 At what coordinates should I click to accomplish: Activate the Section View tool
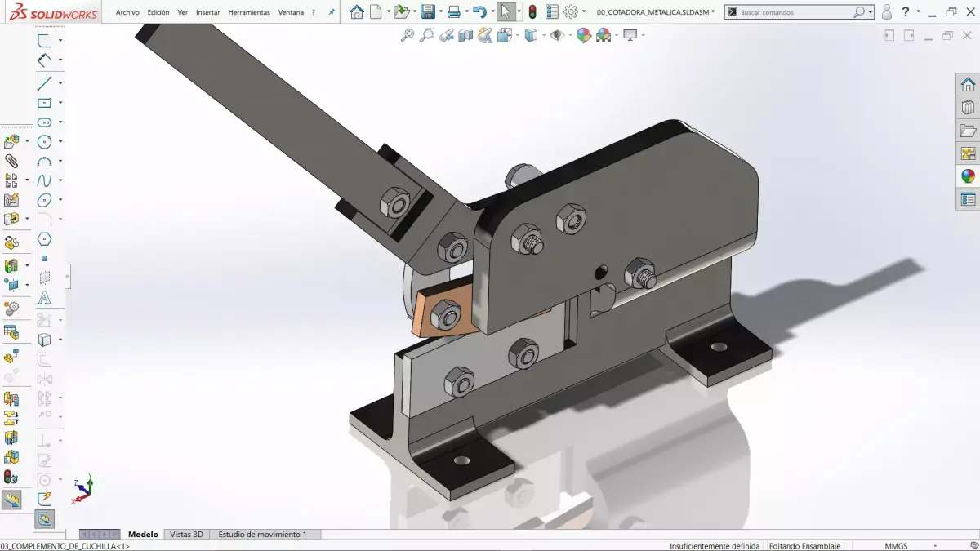[x=465, y=35]
